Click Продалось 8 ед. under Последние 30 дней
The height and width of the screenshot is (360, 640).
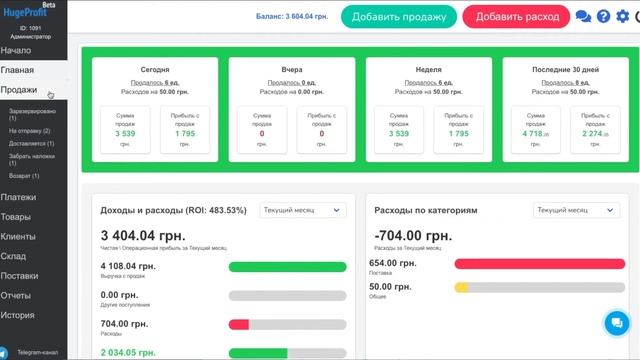(565, 82)
